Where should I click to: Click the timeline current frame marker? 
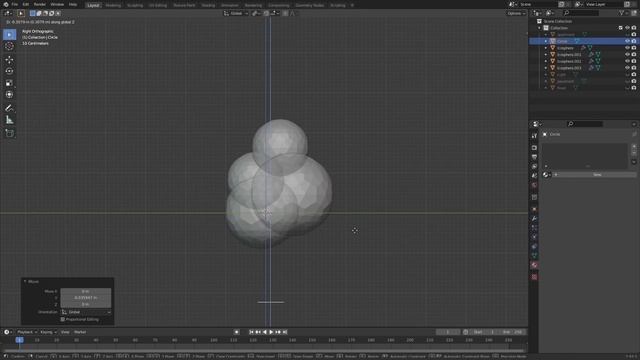tap(19, 340)
